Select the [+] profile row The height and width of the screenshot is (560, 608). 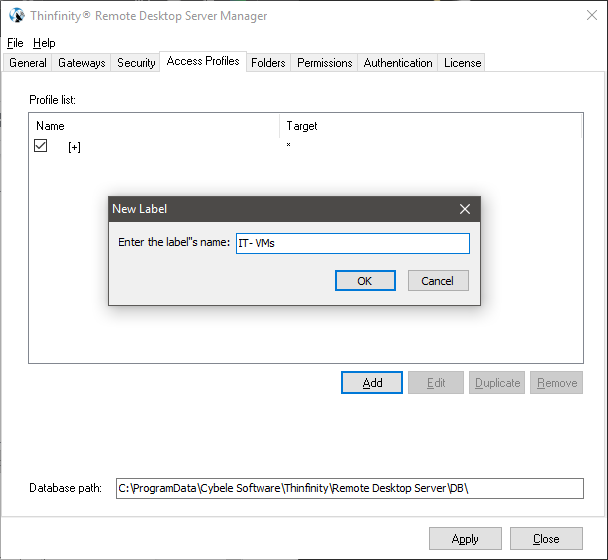[x=306, y=147]
